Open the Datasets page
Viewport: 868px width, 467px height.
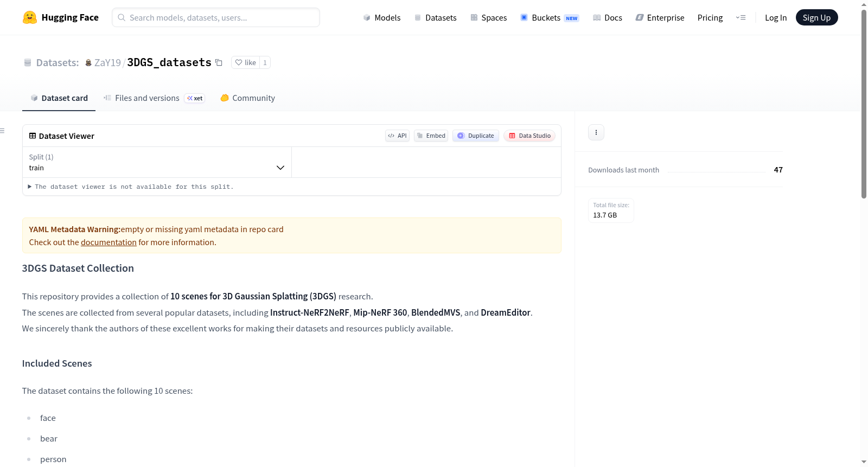click(435, 17)
